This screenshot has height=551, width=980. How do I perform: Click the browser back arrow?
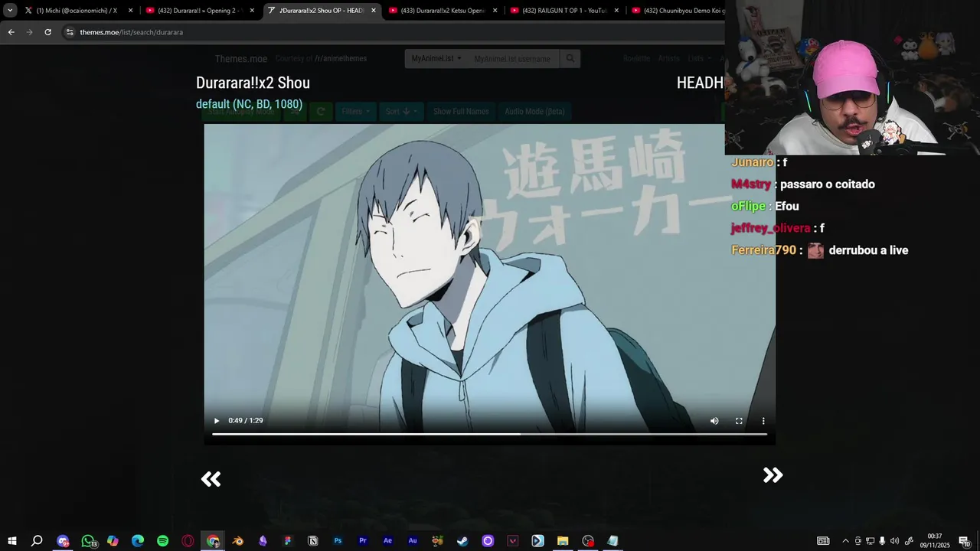point(11,32)
